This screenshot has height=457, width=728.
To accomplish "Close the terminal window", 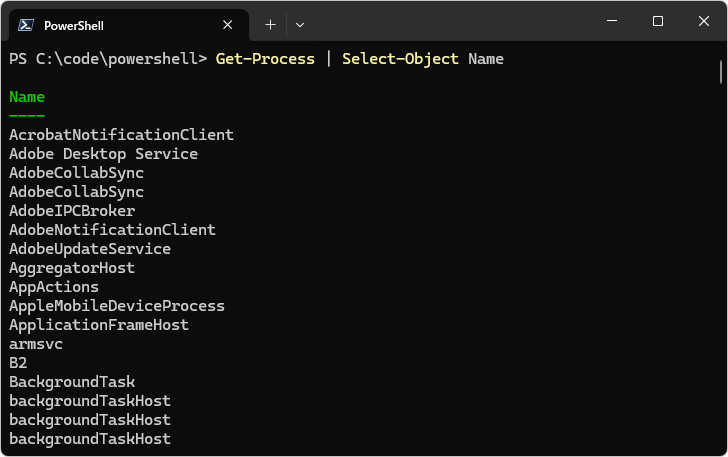I will click(x=704, y=21).
